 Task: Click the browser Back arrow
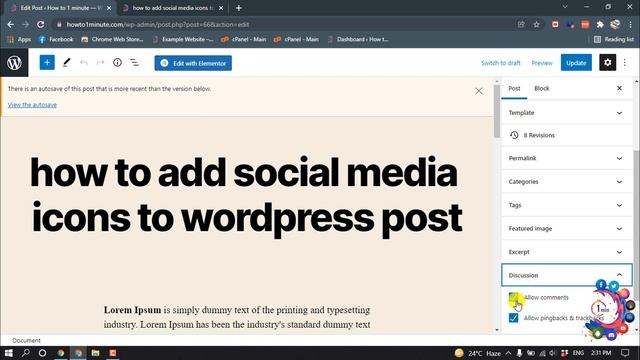tap(11, 24)
